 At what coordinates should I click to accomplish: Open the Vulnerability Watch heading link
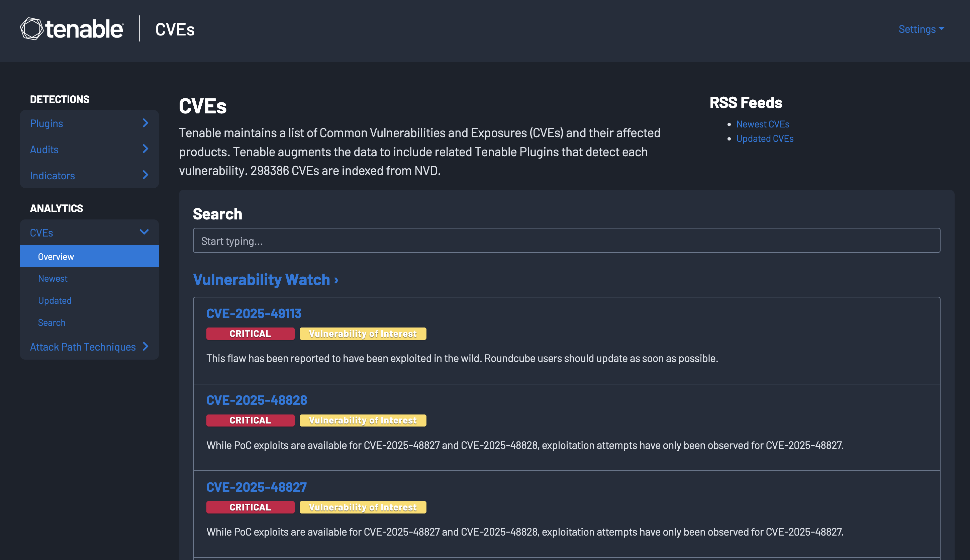(x=265, y=280)
